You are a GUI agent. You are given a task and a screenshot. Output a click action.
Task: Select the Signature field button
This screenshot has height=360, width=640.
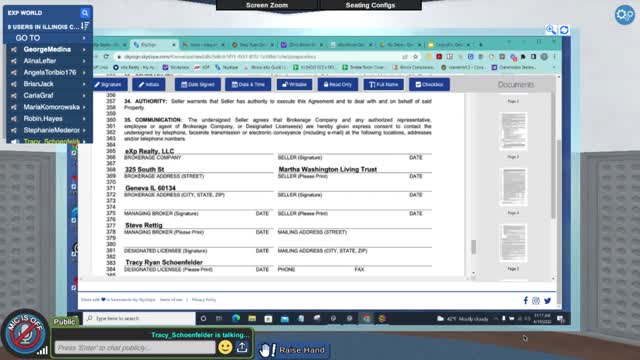[x=109, y=84]
